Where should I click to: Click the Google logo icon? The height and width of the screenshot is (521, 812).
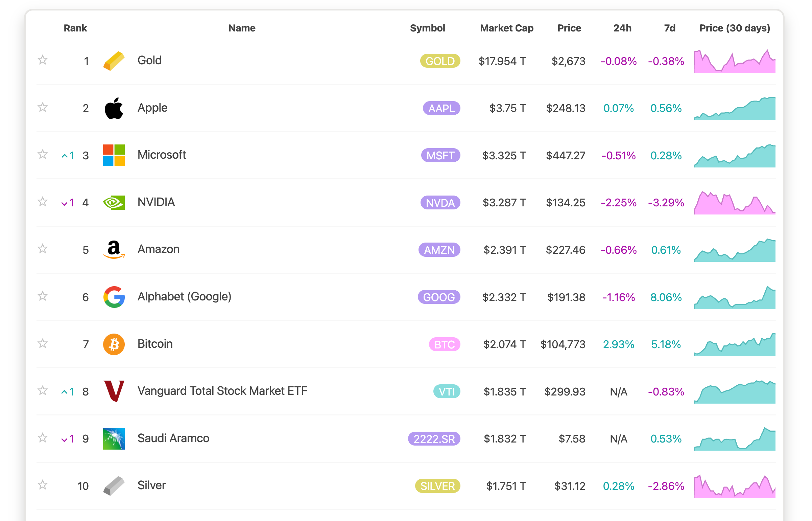tap(114, 297)
